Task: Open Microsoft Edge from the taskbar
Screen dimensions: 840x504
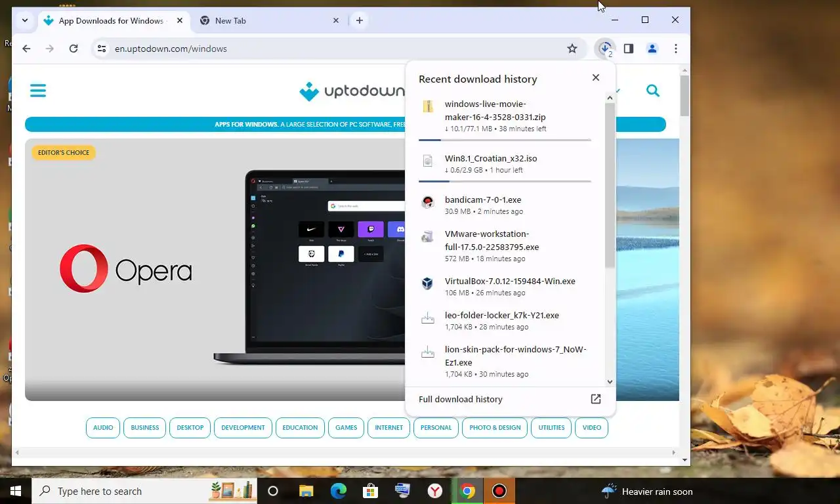Action: (x=338, y=491)
